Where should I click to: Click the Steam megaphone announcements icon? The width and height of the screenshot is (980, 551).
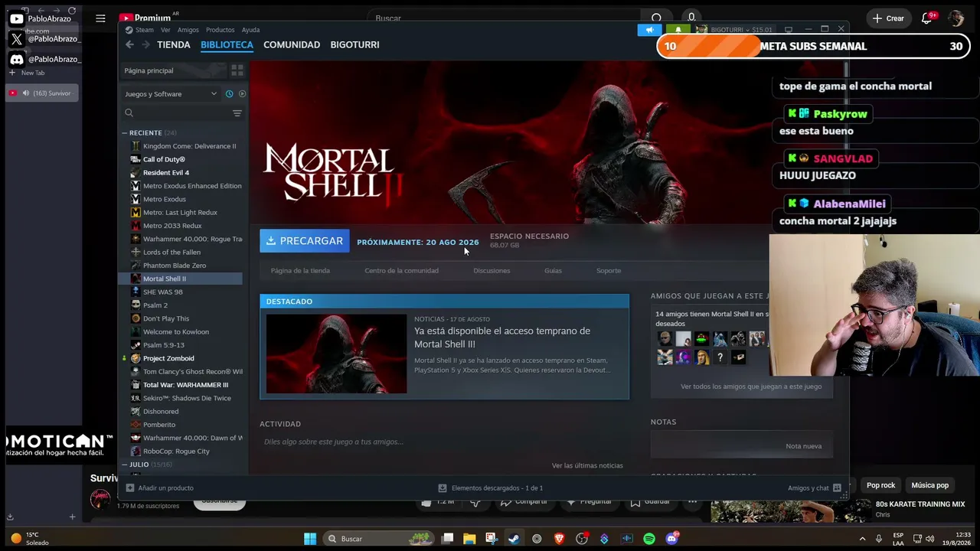pyautogui.click(x=649, y=30)
